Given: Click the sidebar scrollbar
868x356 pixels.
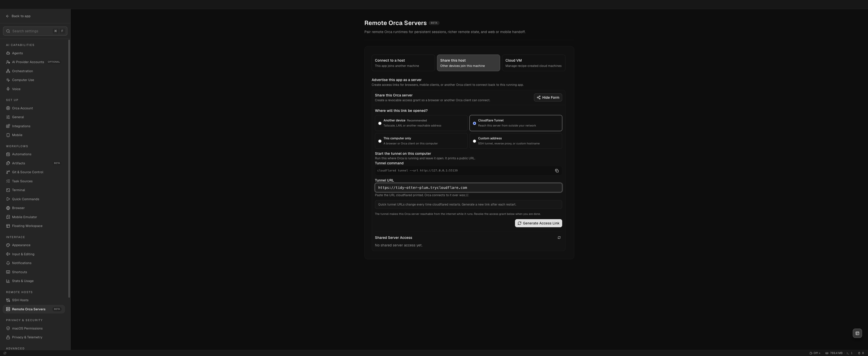Looking at the screenshot, I should coord(69,169).
